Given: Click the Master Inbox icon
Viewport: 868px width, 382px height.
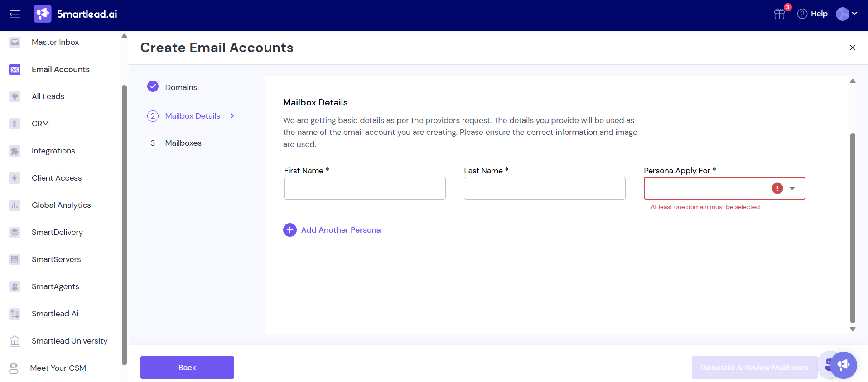Looking at the screenshot, I should coord(15,42).
